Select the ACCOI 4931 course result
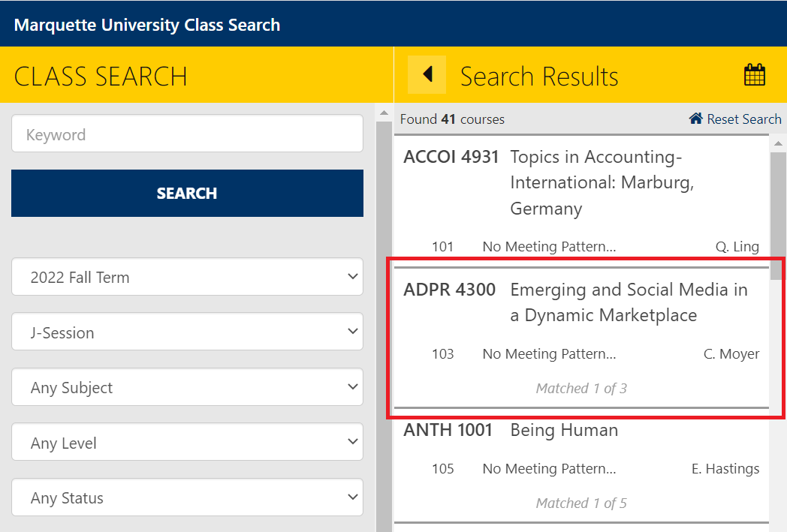The width and height of the screenshot is (787, 532). click(580, 182)
